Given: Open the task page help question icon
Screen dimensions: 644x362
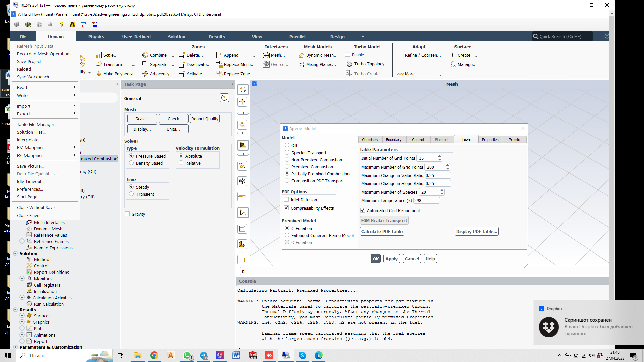Looking at the screenshot, I should click(224, 98).
